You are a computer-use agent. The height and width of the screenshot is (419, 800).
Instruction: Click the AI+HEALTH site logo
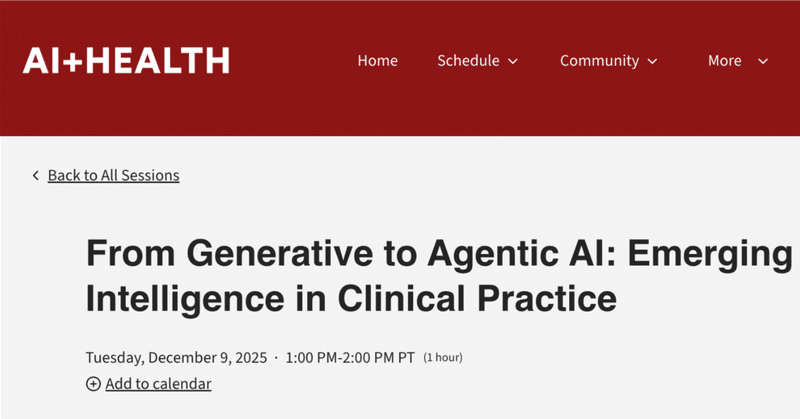point(126,61)
